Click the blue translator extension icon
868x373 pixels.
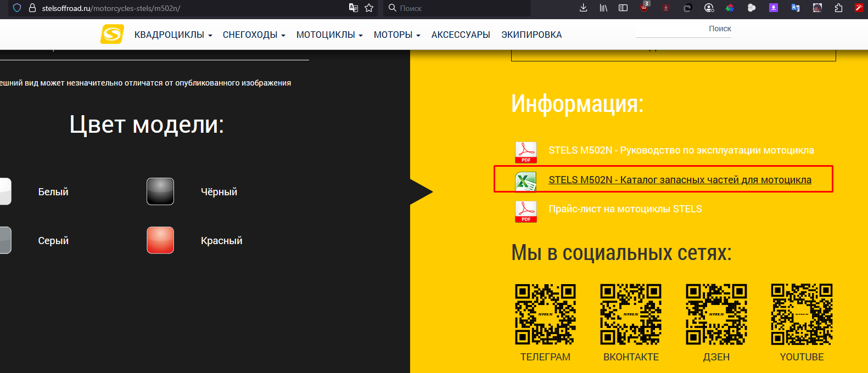click(795, 8)
